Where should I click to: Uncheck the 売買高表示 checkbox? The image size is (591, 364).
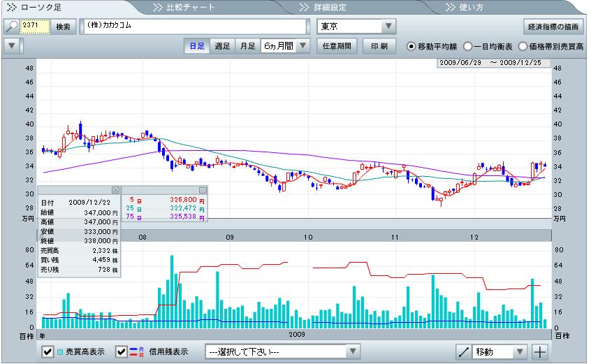48,351
